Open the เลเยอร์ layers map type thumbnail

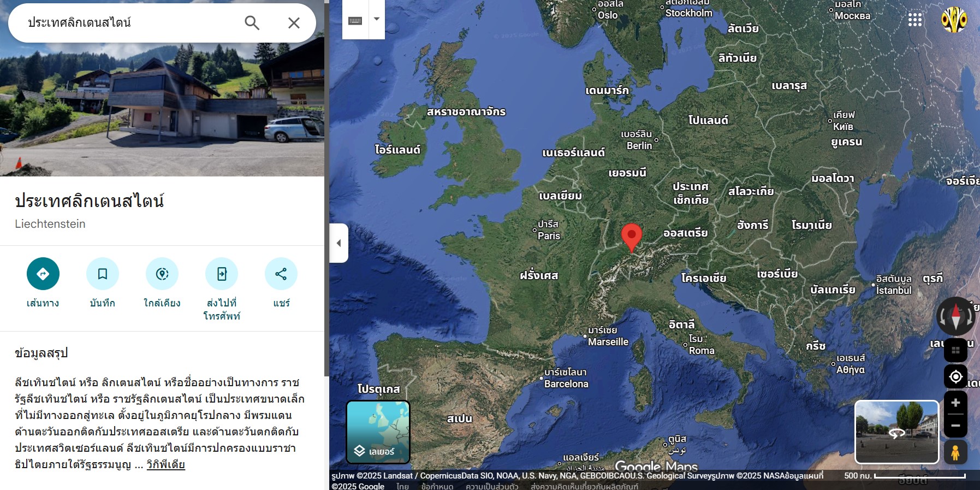click(378, 432)
